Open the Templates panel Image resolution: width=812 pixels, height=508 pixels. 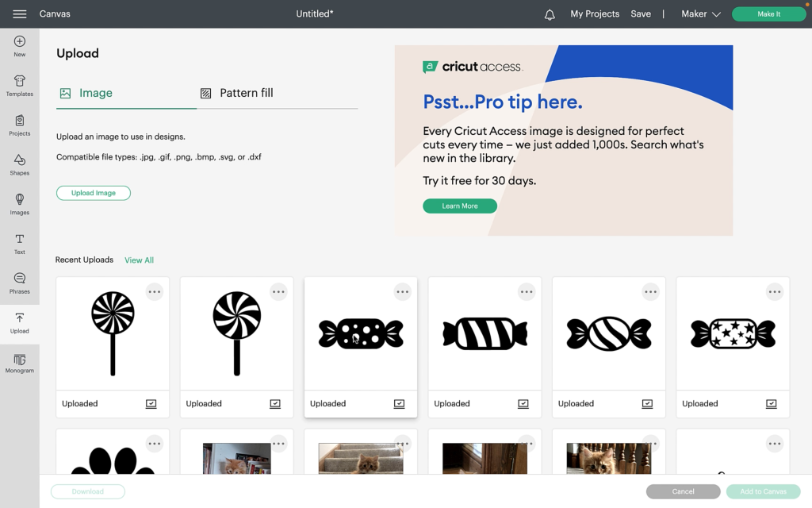pos(20,86)
